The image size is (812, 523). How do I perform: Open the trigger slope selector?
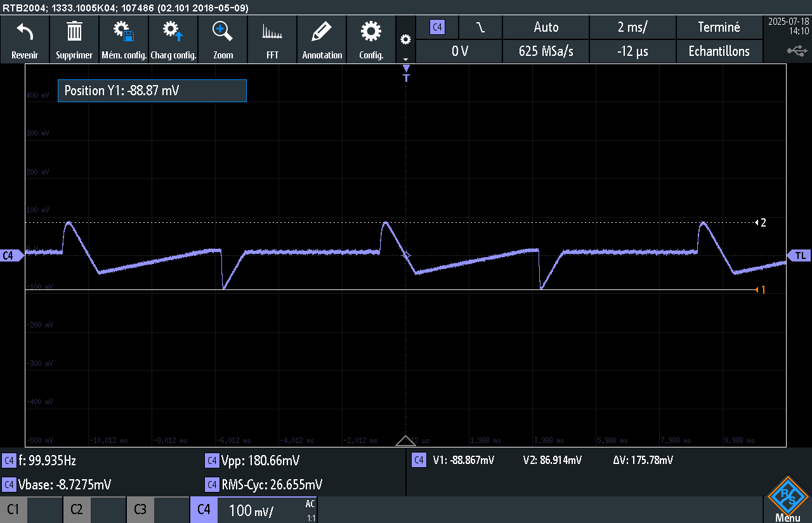(480, 27)
